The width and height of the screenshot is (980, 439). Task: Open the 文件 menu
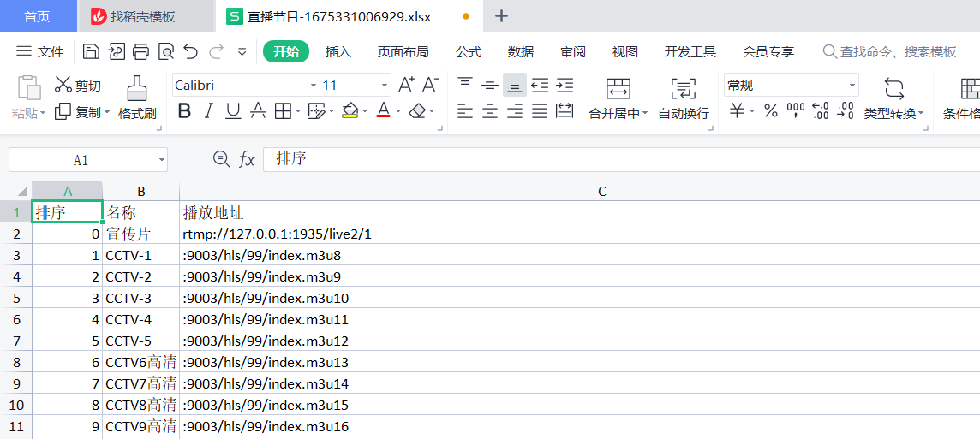pos(40,52)
